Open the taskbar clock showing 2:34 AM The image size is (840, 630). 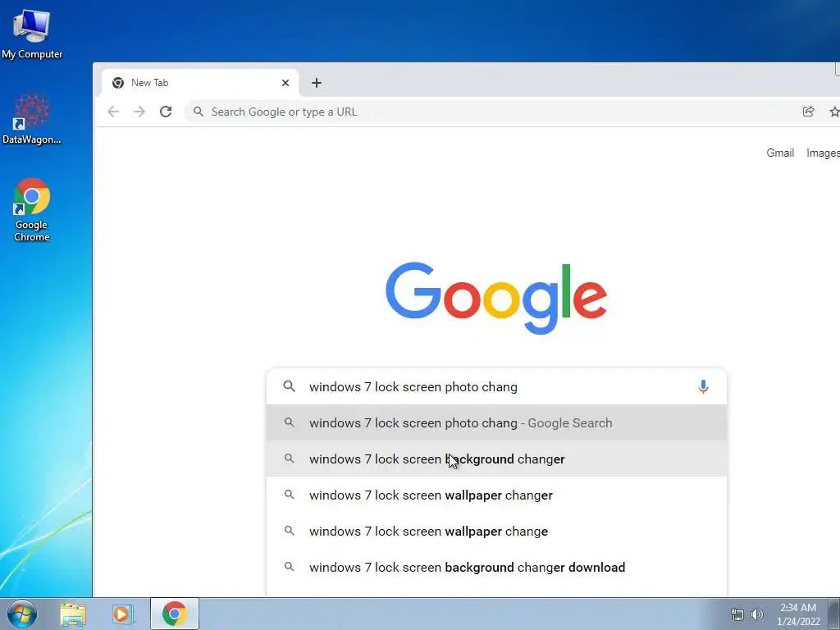798,614
